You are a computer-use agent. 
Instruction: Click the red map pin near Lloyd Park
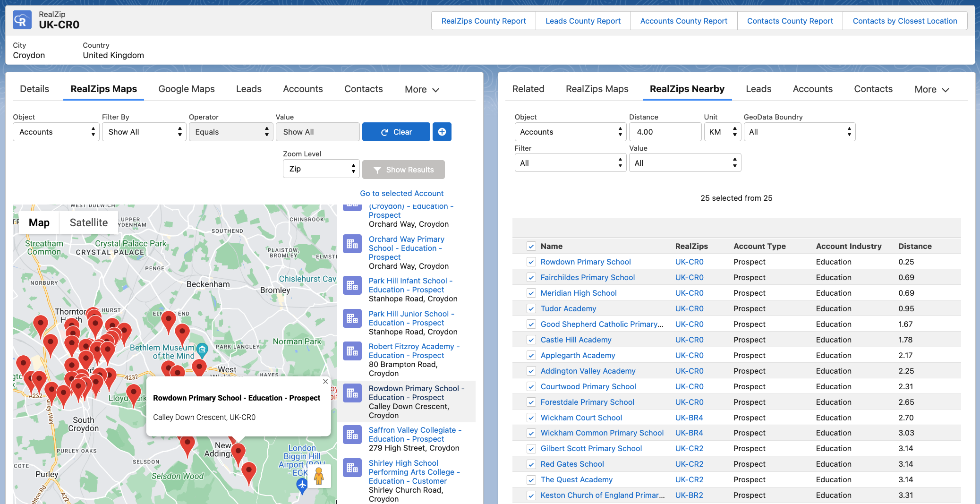[x=134, y=395]
